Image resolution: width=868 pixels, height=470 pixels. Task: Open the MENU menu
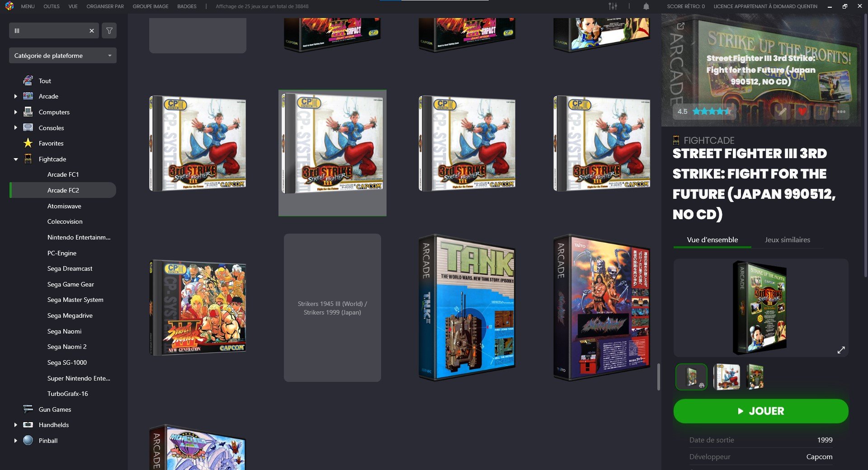(x=28, y=6)
